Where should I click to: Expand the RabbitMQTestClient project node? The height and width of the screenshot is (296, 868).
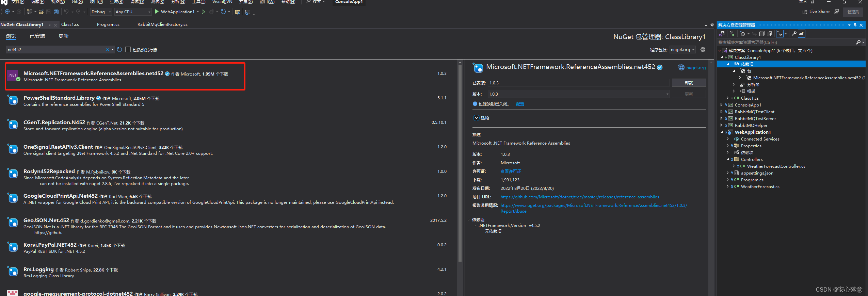722,112
